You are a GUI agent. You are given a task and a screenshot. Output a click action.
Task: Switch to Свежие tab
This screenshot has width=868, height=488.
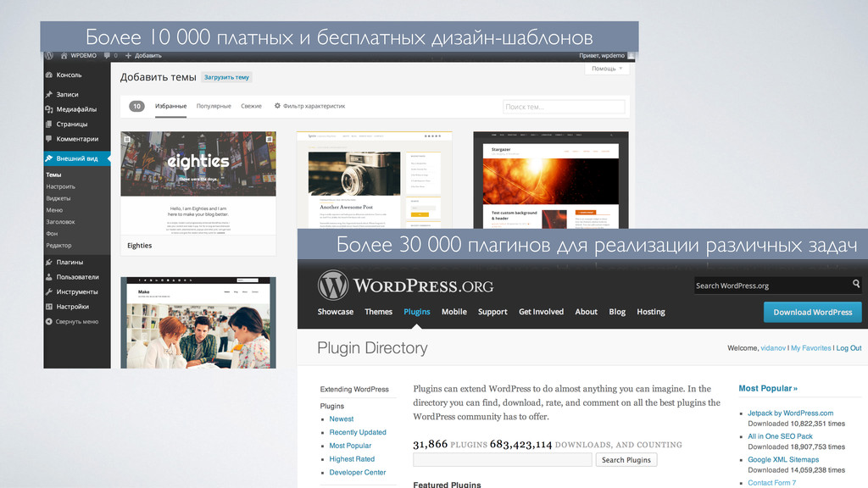[251, 106]
